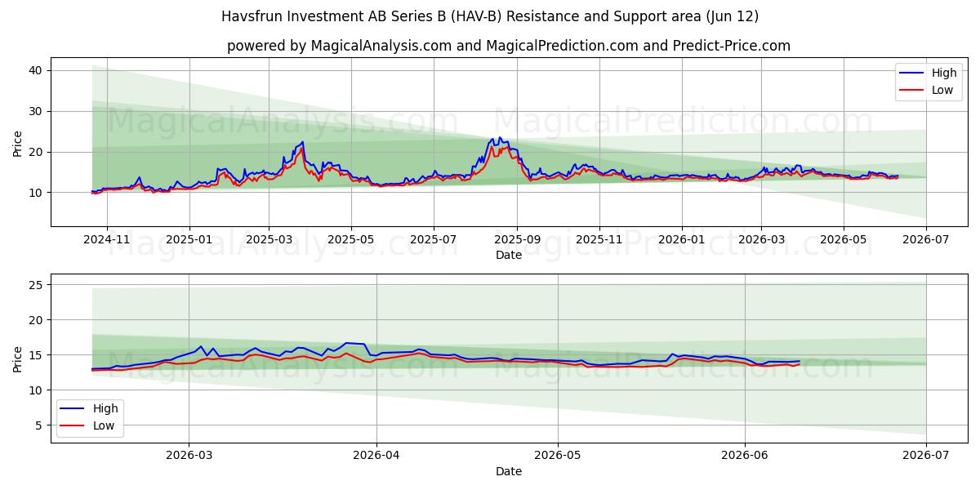
Task: Click the 2025-07 x-axis label in top chart
Action: click(433, 241)
